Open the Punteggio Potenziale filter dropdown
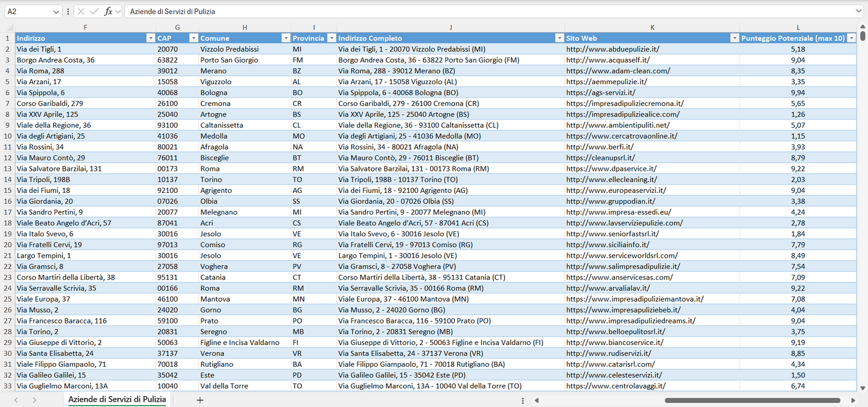 (851, 38)
